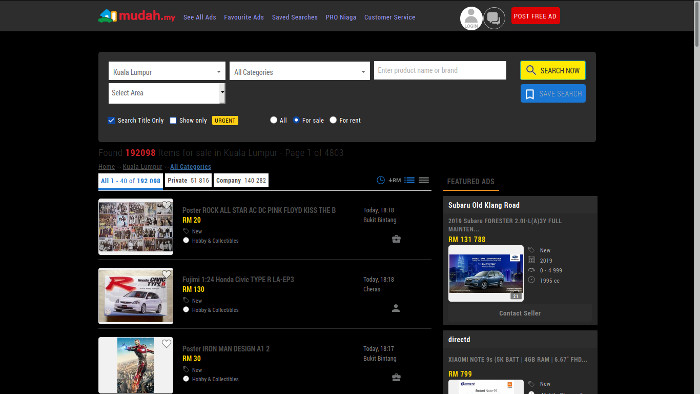
Task: Click condition tag icon on Subaru featured ad
Action: (531, 250)
